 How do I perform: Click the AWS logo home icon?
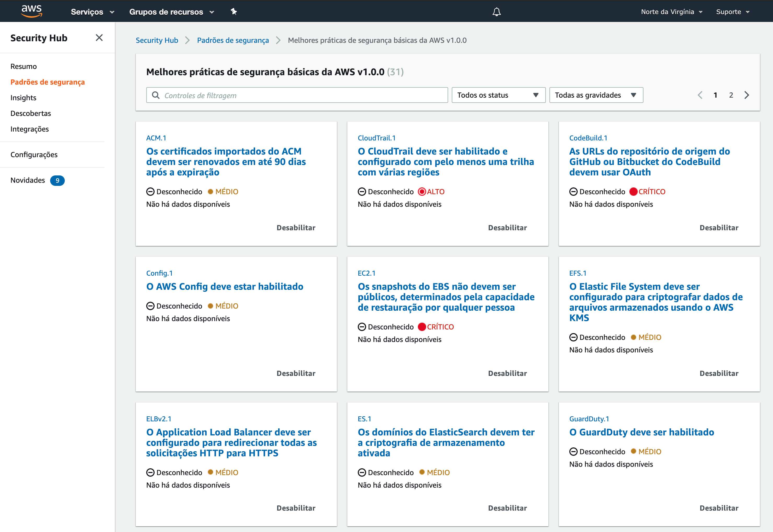coord(31,11)
